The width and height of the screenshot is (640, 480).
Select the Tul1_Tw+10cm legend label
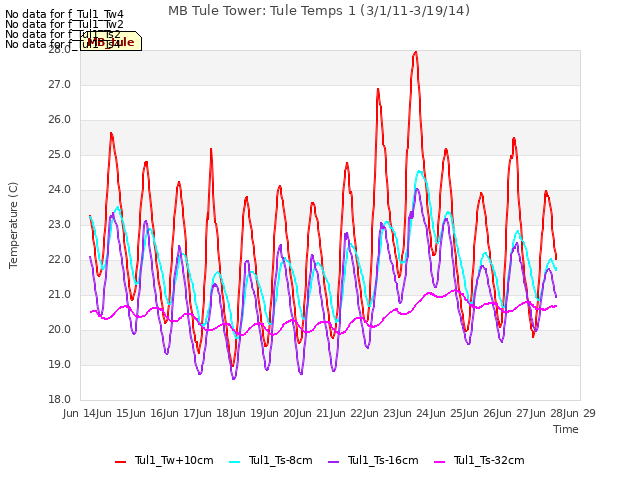coord(174,460)
